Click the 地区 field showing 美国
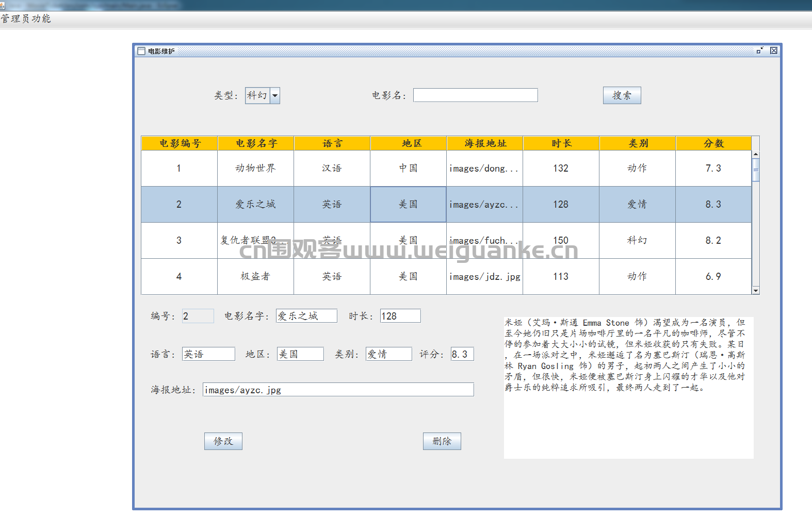The width and height of the screenshot is (812, 517). pos(300,354)
